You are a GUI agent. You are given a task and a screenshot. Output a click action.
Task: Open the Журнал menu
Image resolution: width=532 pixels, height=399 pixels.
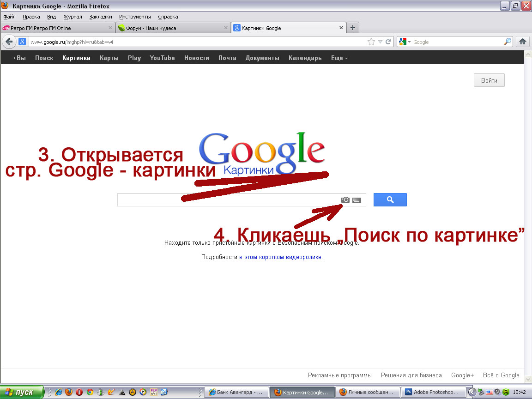point(73,17)
